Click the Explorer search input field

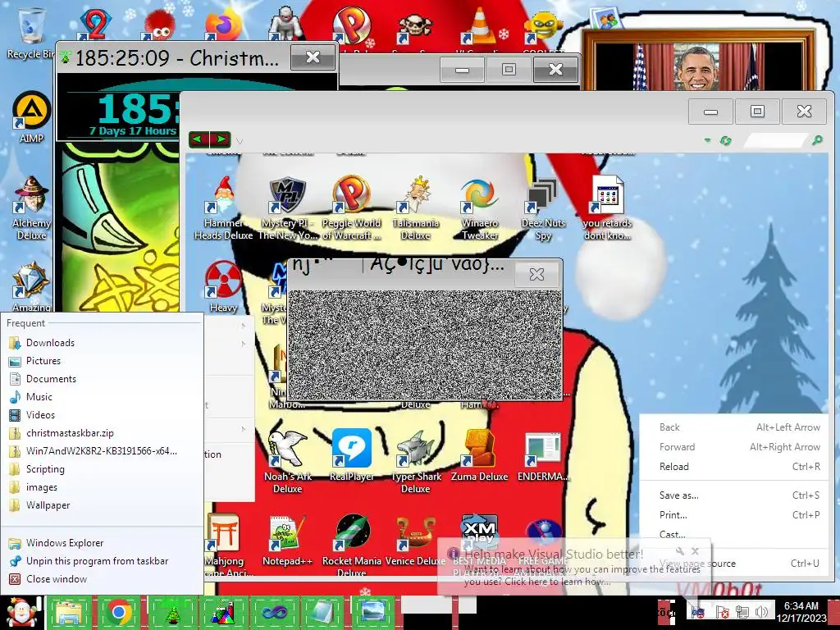(x=776, y=140)
